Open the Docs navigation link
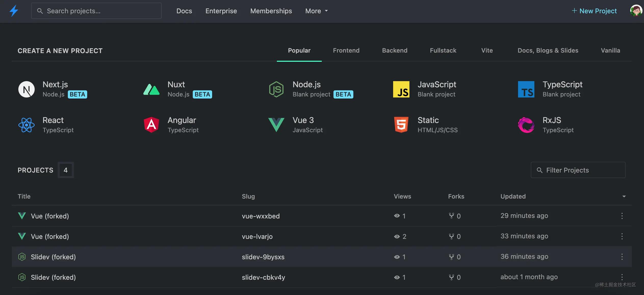 [x=184, y=11]
